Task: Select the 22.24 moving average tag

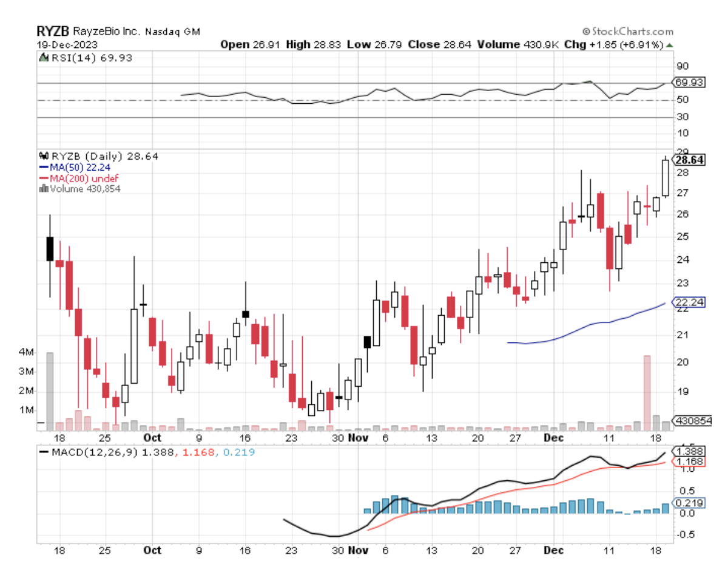Action: [x=689, y=302]
